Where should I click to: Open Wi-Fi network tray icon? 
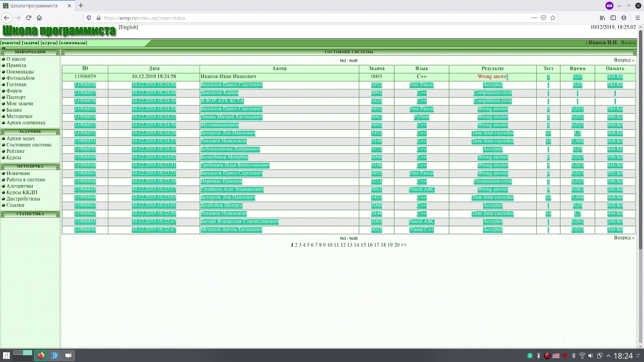click(582, 356)
